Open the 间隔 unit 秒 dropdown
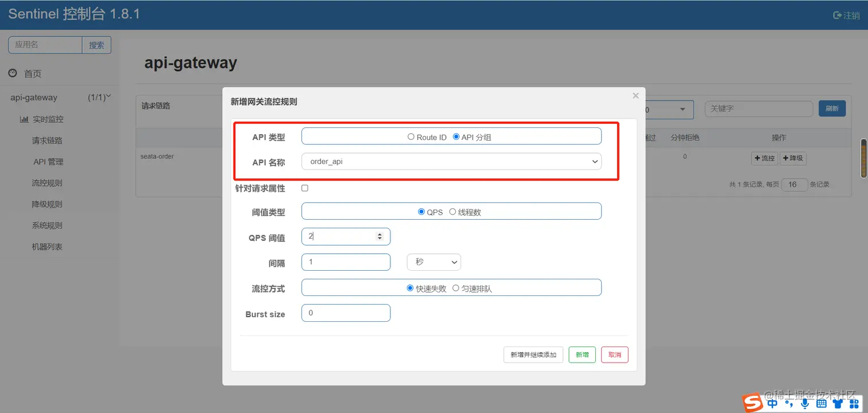This screenshot has height=413, width=868. (434, 262)
